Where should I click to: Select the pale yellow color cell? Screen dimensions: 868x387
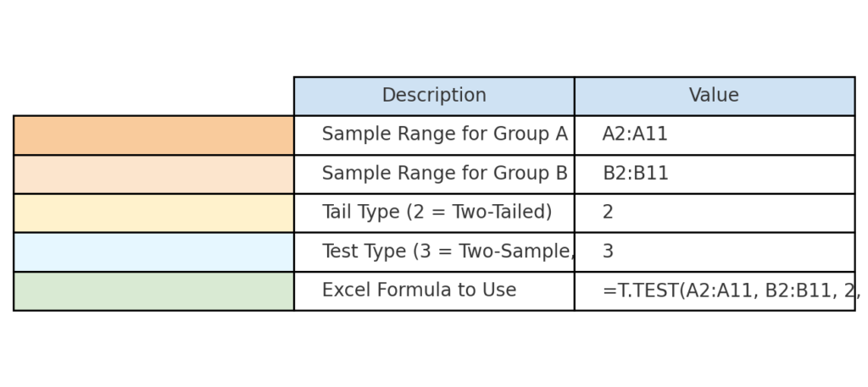click(x=153, y=213)
